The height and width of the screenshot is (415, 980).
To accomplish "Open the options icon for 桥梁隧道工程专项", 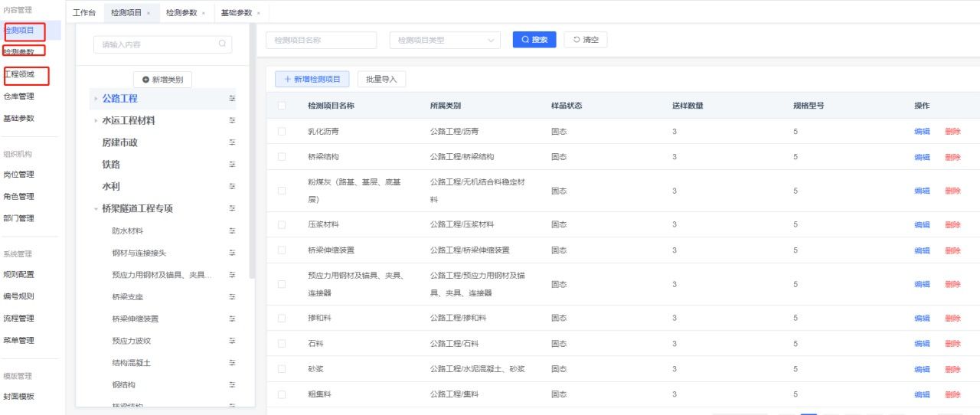I will click(x=232, y=208).
